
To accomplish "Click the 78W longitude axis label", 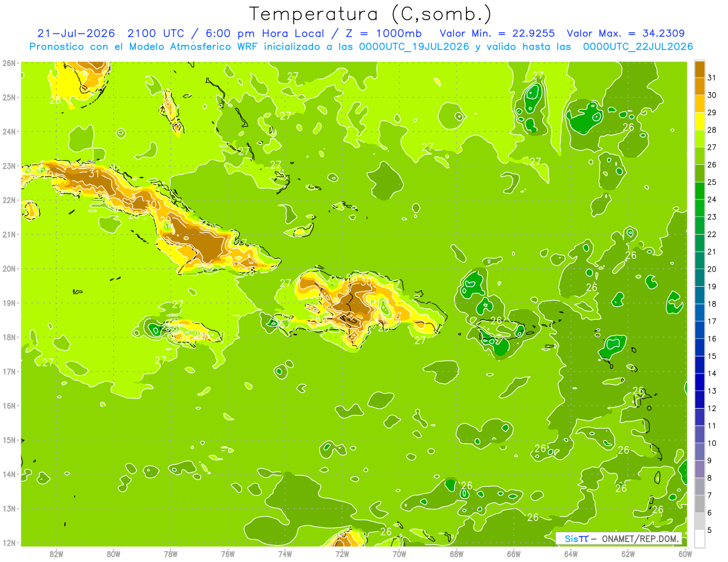I will click(x=170, y=554).
